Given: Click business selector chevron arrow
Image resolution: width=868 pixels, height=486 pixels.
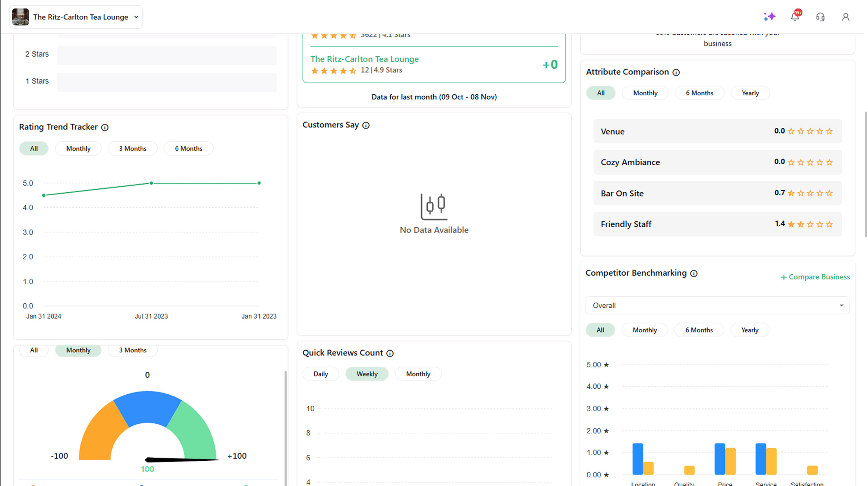Looking at the screenshot, I should coord(136,17).
